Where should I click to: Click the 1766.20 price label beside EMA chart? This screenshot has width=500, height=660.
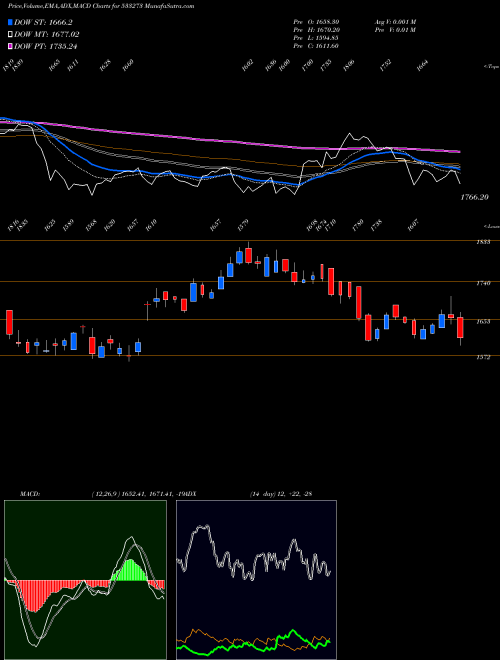pyautogui.click(x=474, y=197)
